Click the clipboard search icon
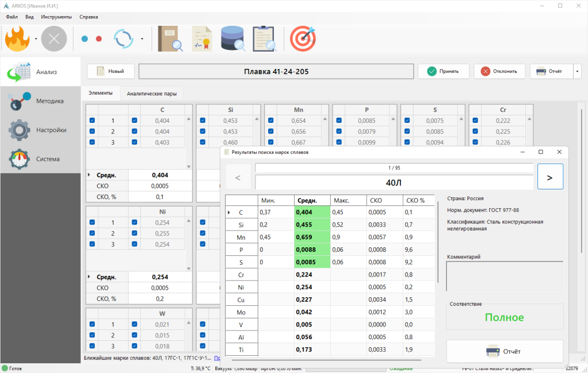 pyautogui.click(x=264, y=39)
